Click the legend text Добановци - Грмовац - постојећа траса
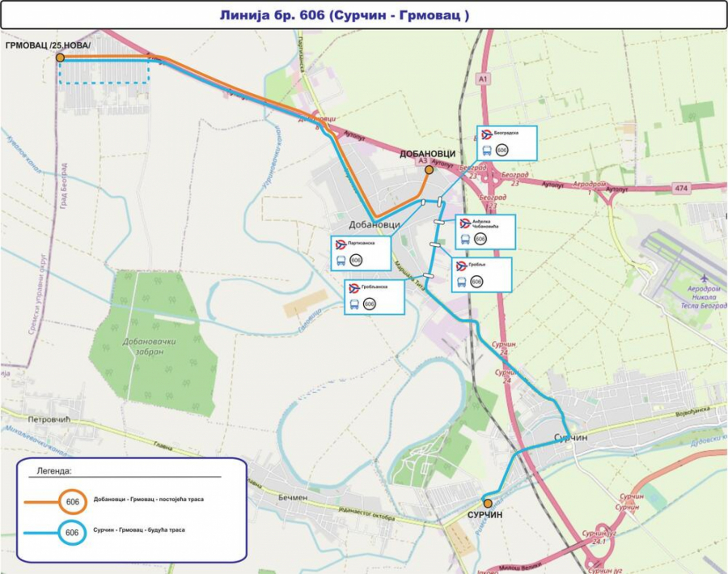The width and height of the screenshot is (728, 574). click(x=148, y=500)
